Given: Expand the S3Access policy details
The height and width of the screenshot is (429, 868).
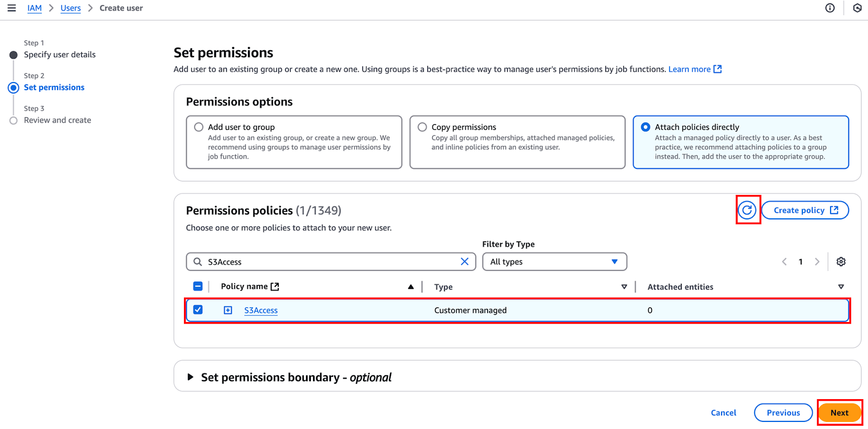Looking at the screenshot, I should click(228, 310).
